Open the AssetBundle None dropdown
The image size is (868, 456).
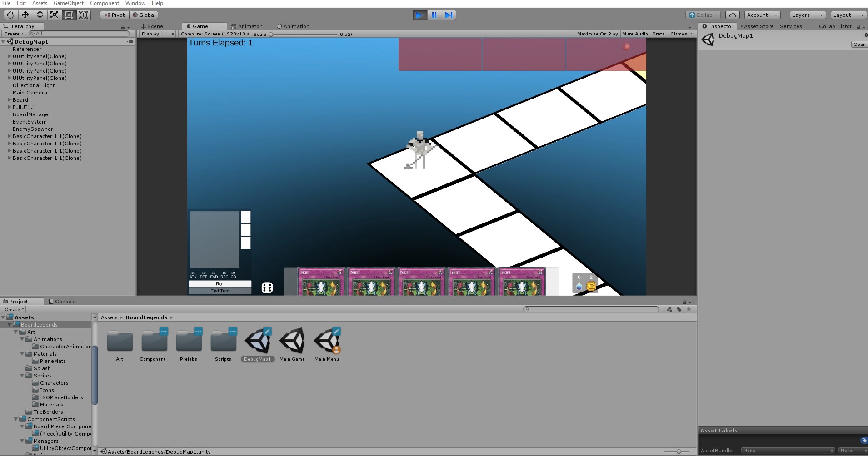788,451
